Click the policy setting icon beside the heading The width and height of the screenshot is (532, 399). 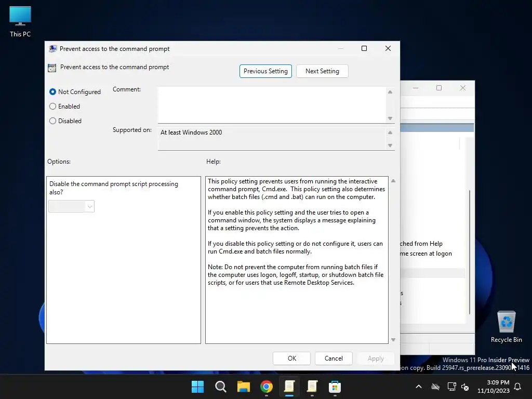coord(52,68)
